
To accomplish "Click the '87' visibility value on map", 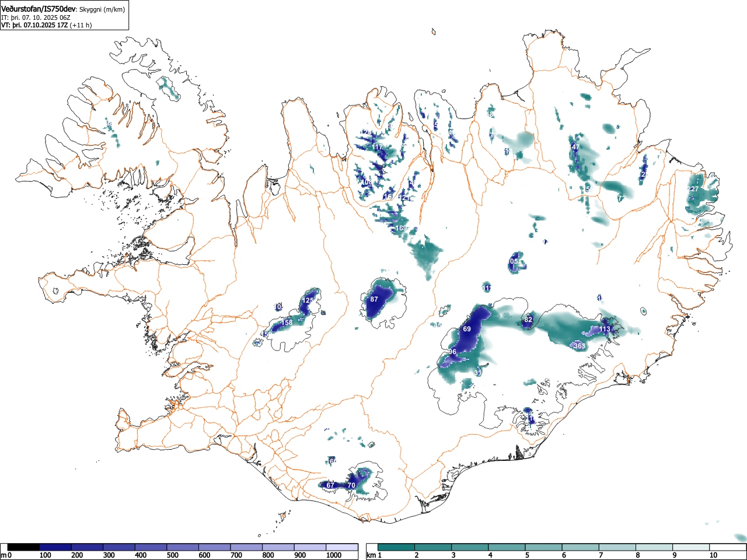I will coord(375,299).
